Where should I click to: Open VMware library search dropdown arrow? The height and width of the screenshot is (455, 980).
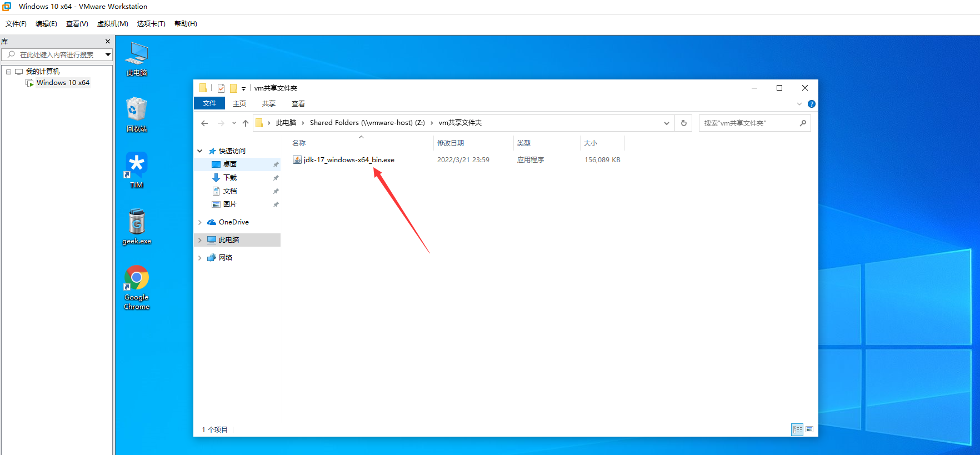108,54
